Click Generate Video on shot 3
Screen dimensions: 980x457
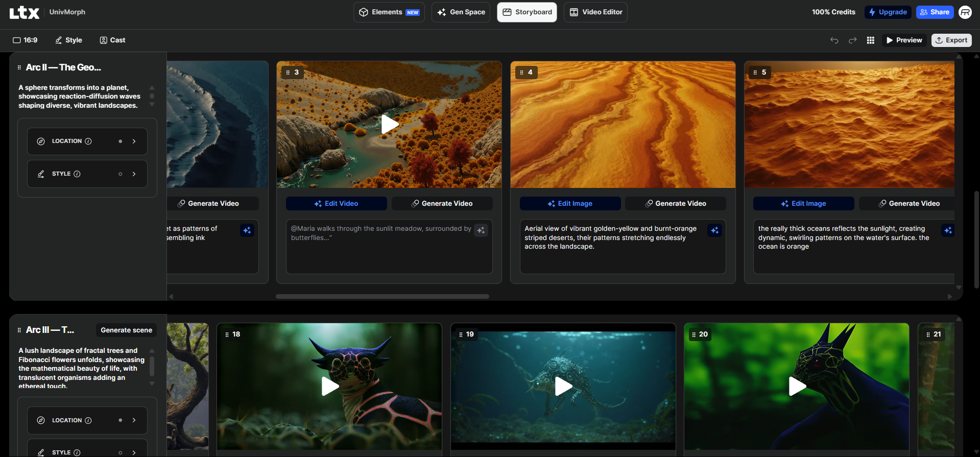click(442, 203)
